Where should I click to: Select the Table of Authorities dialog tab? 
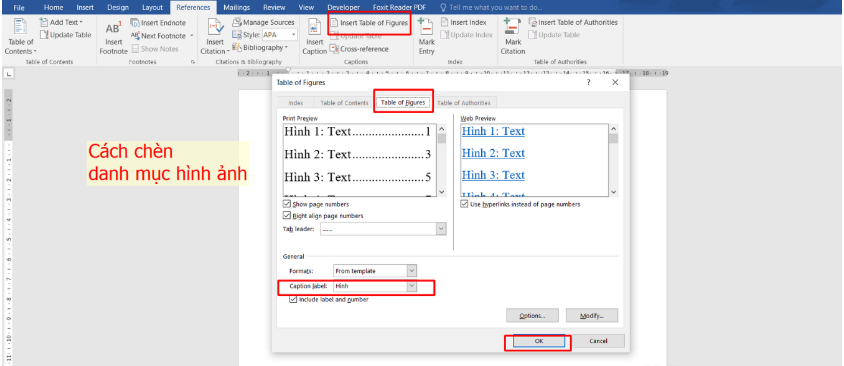pos(463,103)
